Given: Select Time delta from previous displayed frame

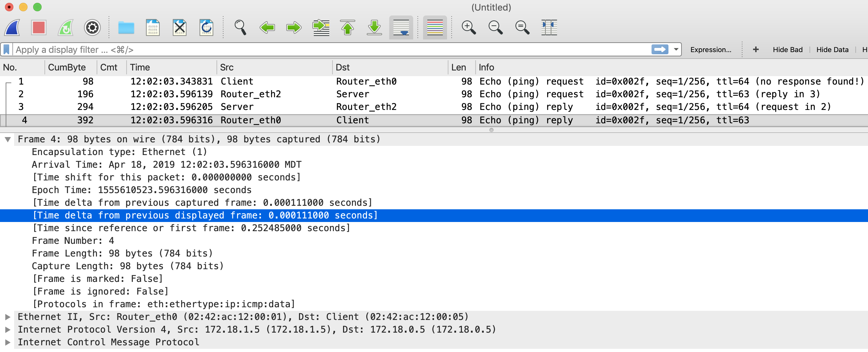Looking at the screenshot, I should 434,215.
